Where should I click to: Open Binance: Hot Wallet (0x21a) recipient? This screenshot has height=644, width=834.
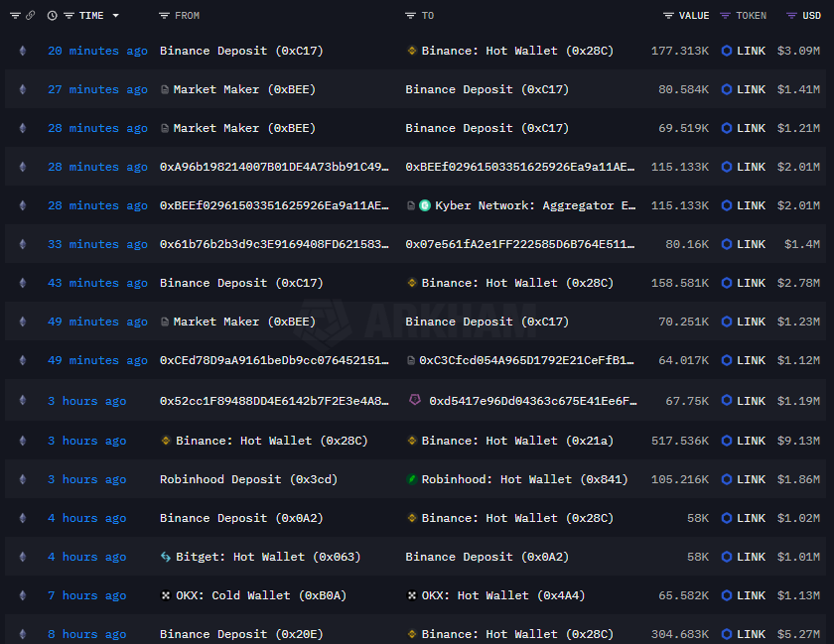click(x=517, y=441)
